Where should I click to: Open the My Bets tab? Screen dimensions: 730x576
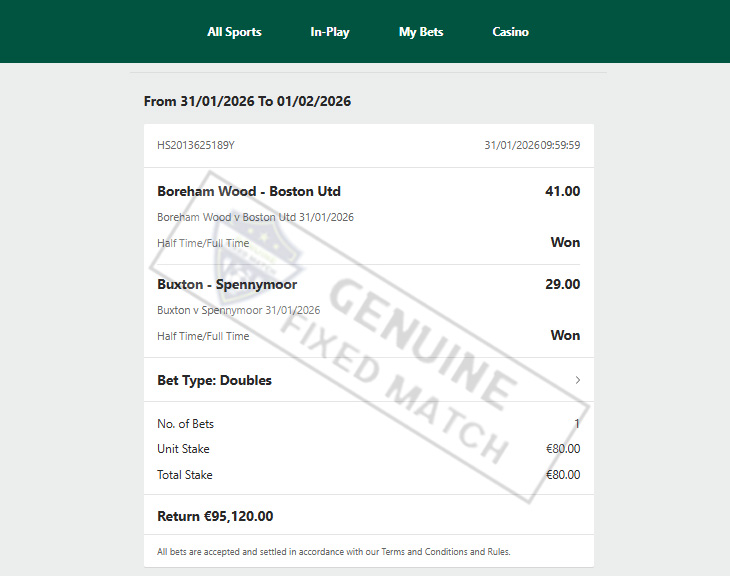pos(421,32)
